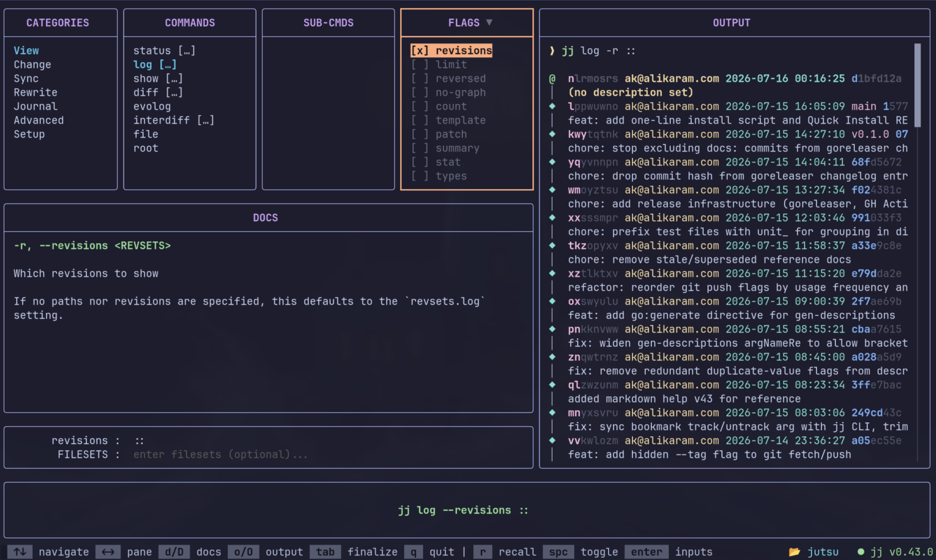
Task: Check the types flag
Action: coord(420,176)
